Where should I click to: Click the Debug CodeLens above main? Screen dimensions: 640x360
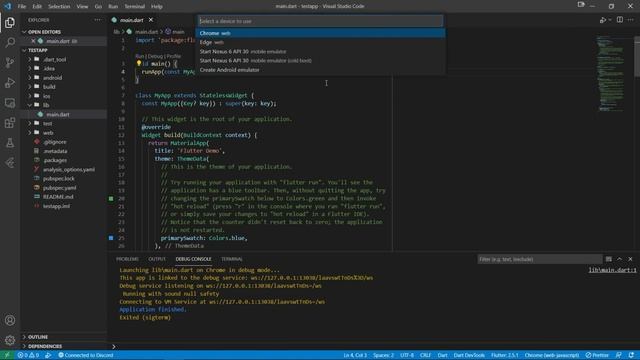click(155, 56)
